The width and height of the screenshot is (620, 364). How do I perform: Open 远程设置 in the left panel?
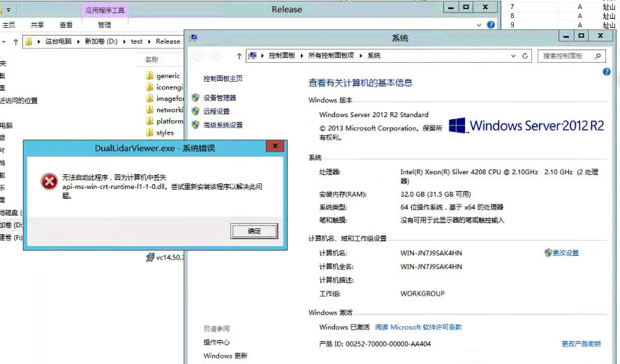(216, 112)
